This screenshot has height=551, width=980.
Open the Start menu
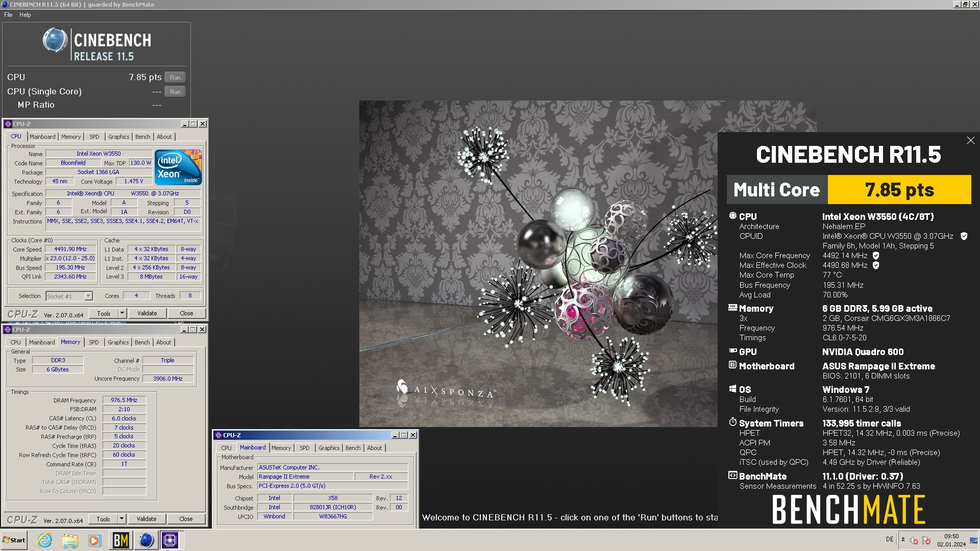click(14, 540)
